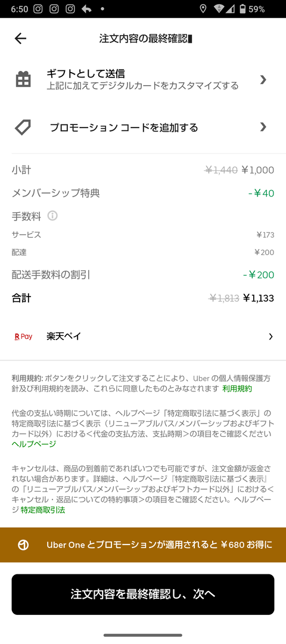The height and width of the screenshot is (644, 286).
Task: Open the 楽天ペイ payment chevron
Action: [x=271, y=337]
